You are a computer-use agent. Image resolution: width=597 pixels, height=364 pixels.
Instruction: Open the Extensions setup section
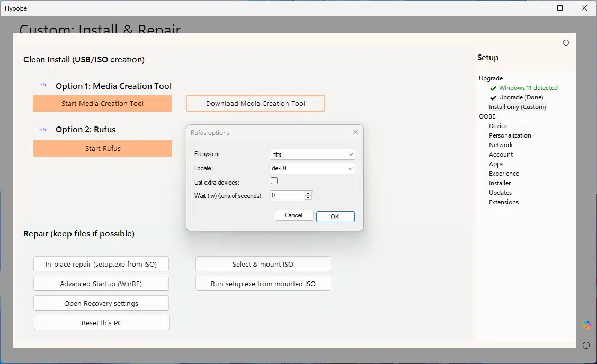503,202
